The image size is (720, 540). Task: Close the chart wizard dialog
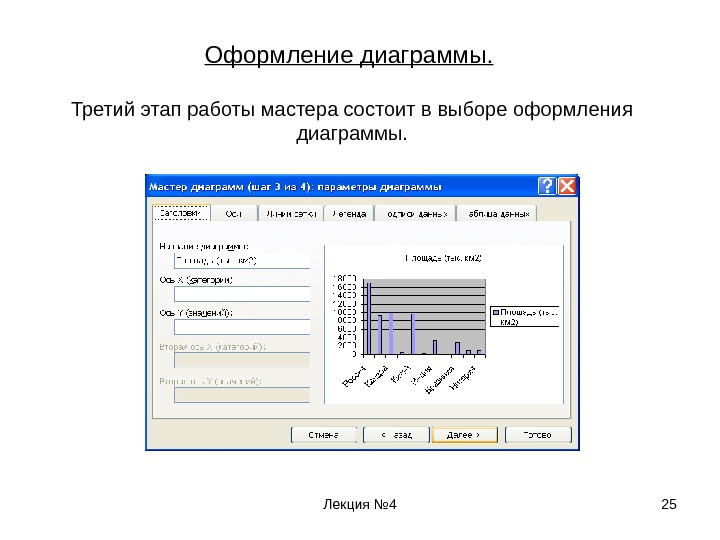point(568,186)
